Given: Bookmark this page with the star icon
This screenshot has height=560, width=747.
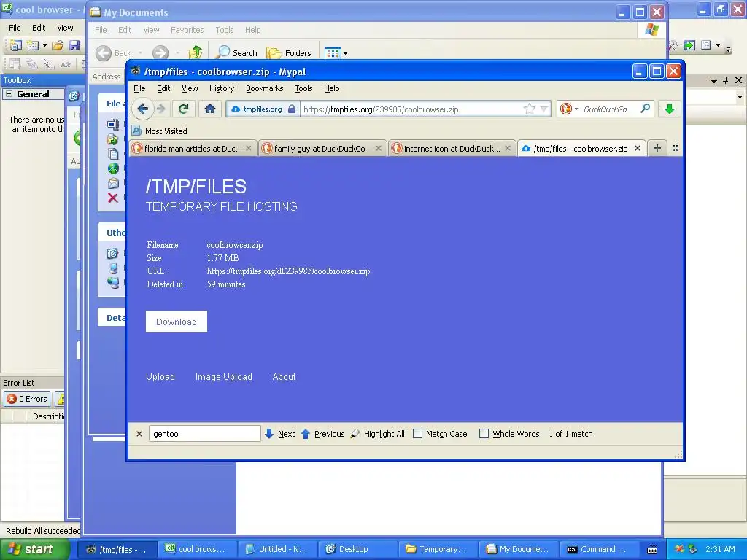Looking at the screenshot, I should 530,109.
